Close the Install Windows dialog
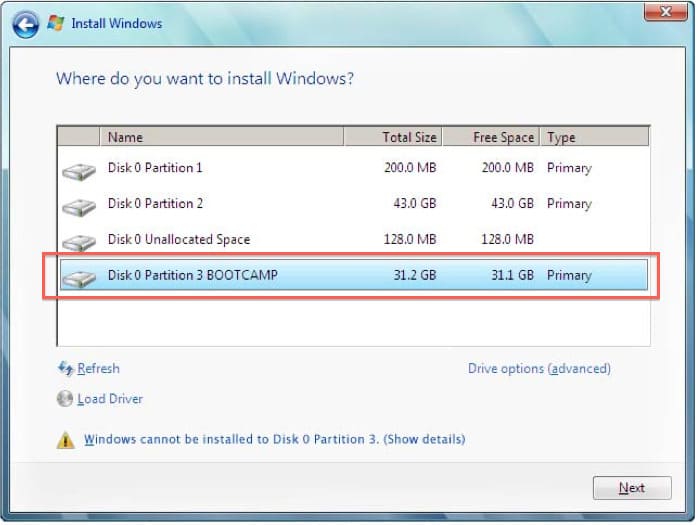This screenshot has width=698, height=525. pos(665,12)
